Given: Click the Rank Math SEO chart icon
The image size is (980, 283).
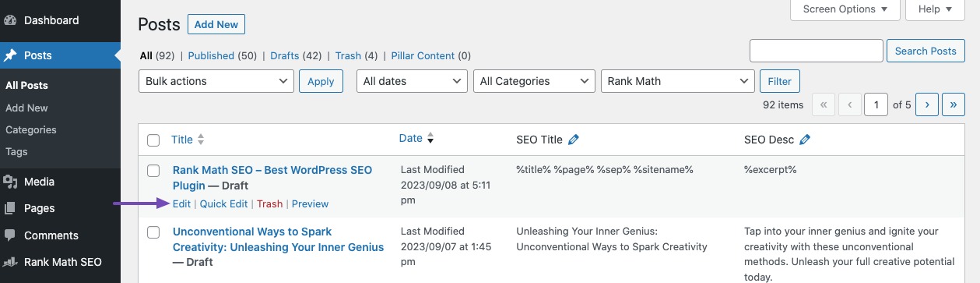Looking at the screenshot, I should (x=10, y=262).
